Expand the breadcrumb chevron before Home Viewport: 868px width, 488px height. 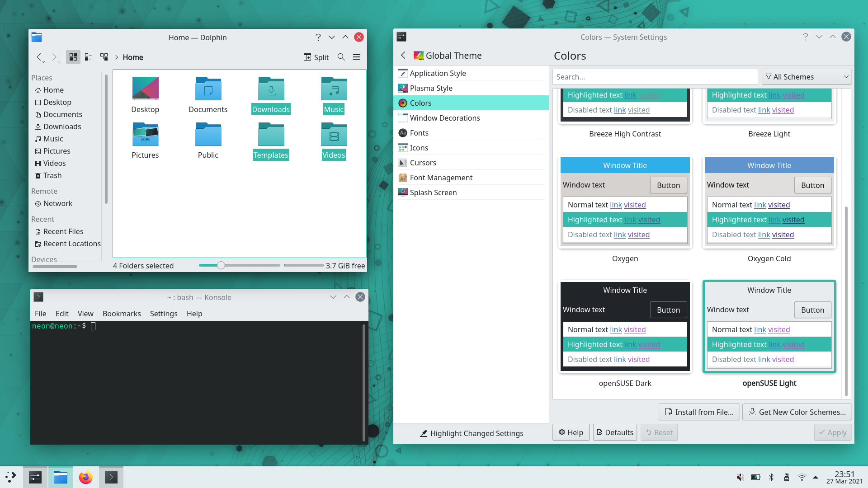click(116, 57)
